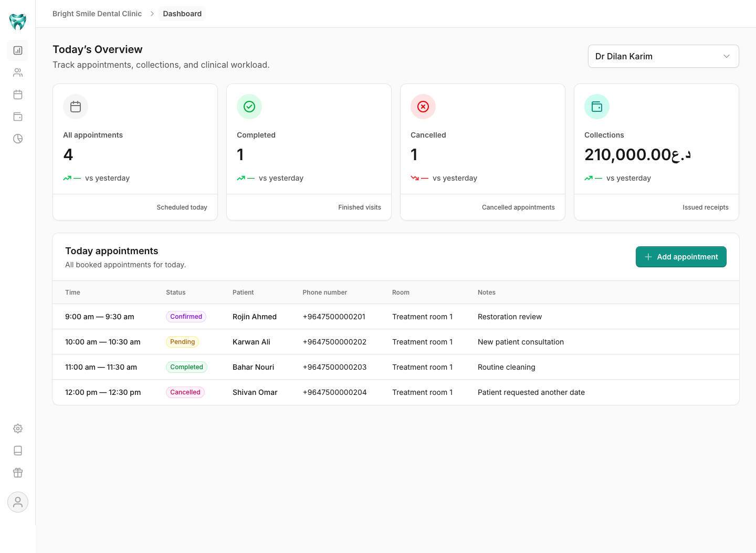Screen dimensions: 756x553
Task: Click the Routine cleaning note
Action: click(507, 367)
